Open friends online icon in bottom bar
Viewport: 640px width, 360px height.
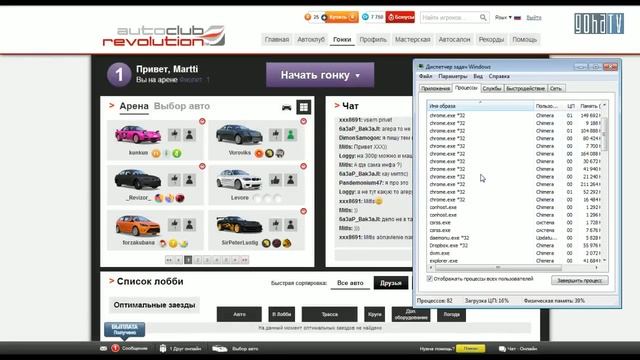[163, 348]
